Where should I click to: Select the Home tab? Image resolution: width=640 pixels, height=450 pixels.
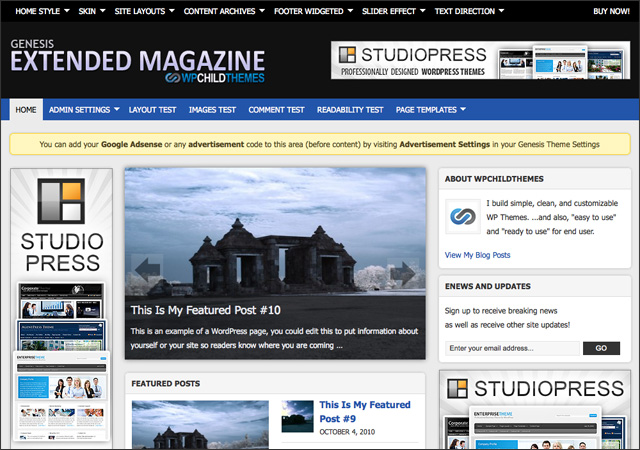26,110
